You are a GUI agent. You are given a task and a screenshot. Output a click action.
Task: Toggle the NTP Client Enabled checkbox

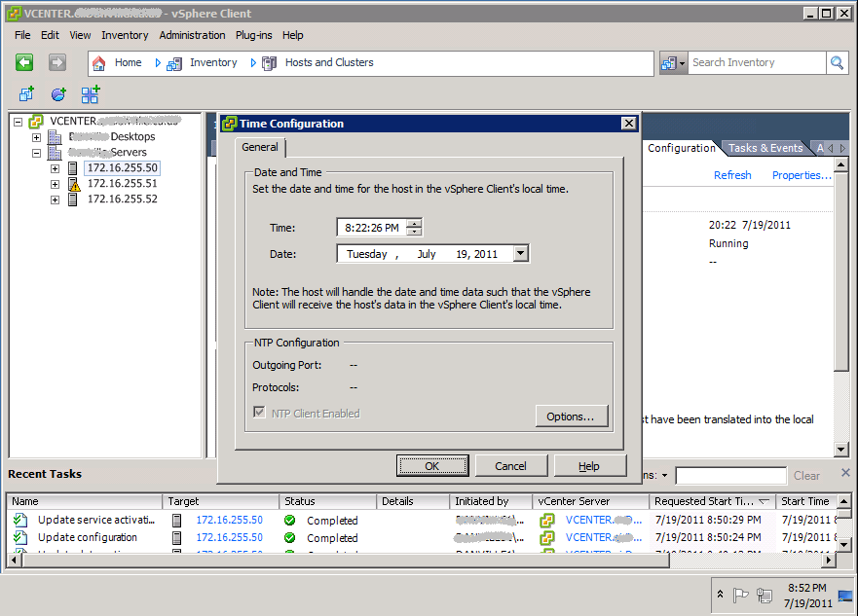tap(258, 413)
